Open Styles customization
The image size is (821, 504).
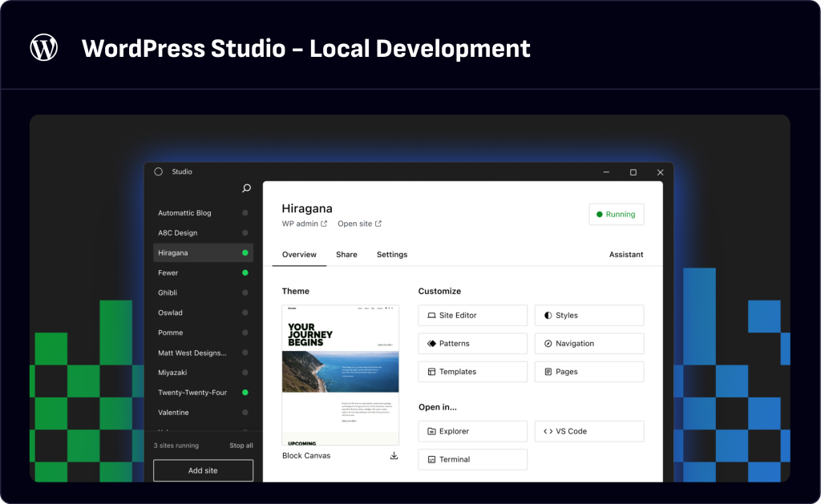coord(588,316)
